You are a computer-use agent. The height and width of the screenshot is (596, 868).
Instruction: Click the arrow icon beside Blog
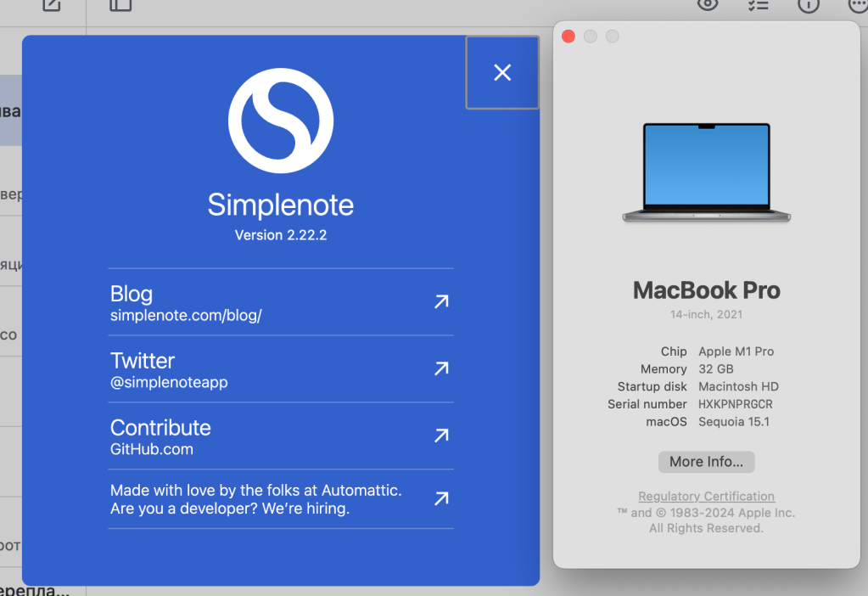coord(441,301)
